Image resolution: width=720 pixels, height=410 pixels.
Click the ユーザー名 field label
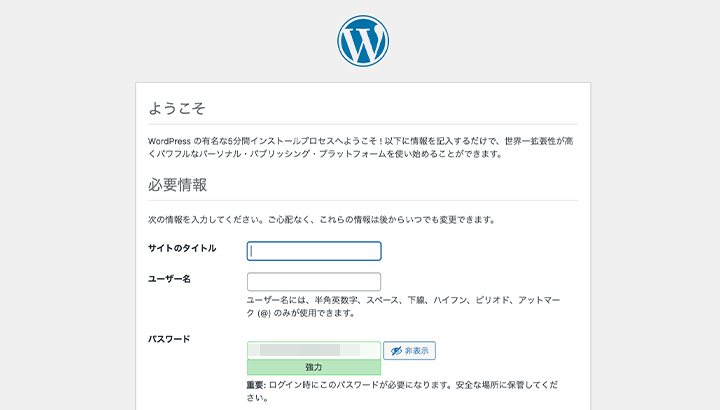click(x=169, y=279)
